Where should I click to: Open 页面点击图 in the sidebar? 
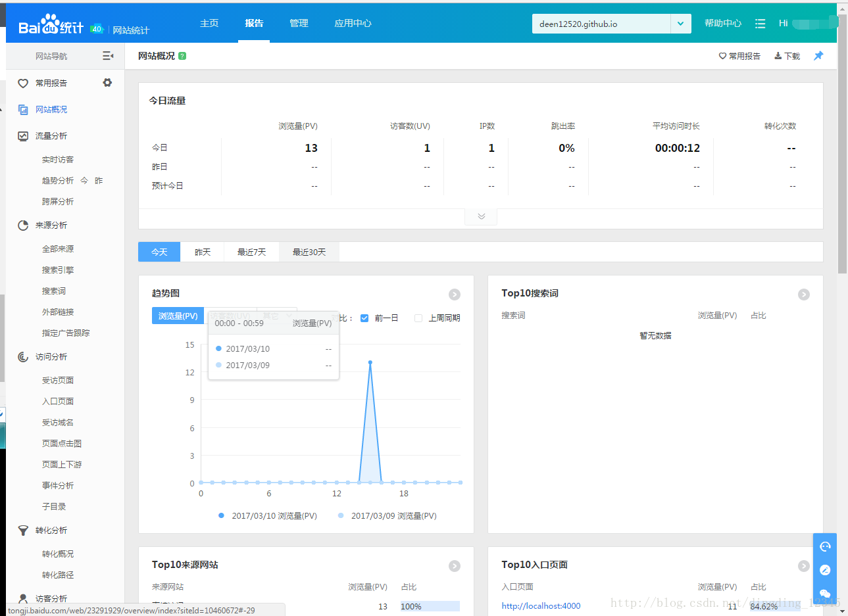(62, 444)
